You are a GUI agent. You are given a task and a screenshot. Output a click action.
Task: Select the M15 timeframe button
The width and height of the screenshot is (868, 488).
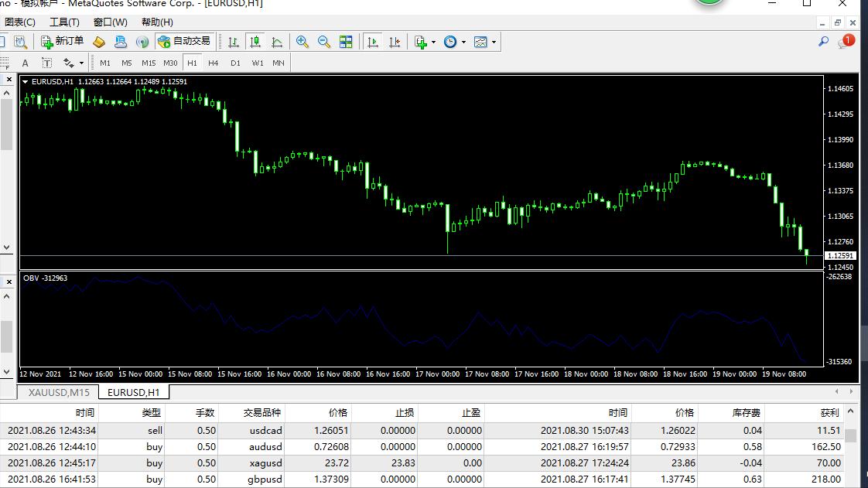[148, 63]
